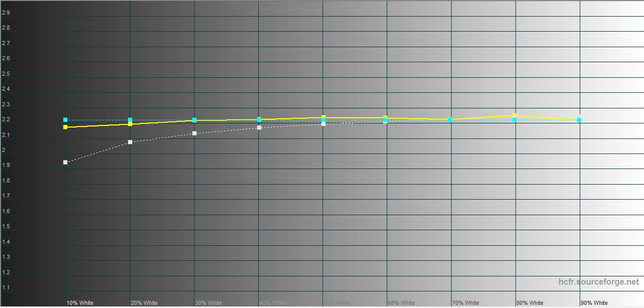The image size is (644, 308).
Task: Click the white gamma point at 30% White
Action: coord(194,133)
